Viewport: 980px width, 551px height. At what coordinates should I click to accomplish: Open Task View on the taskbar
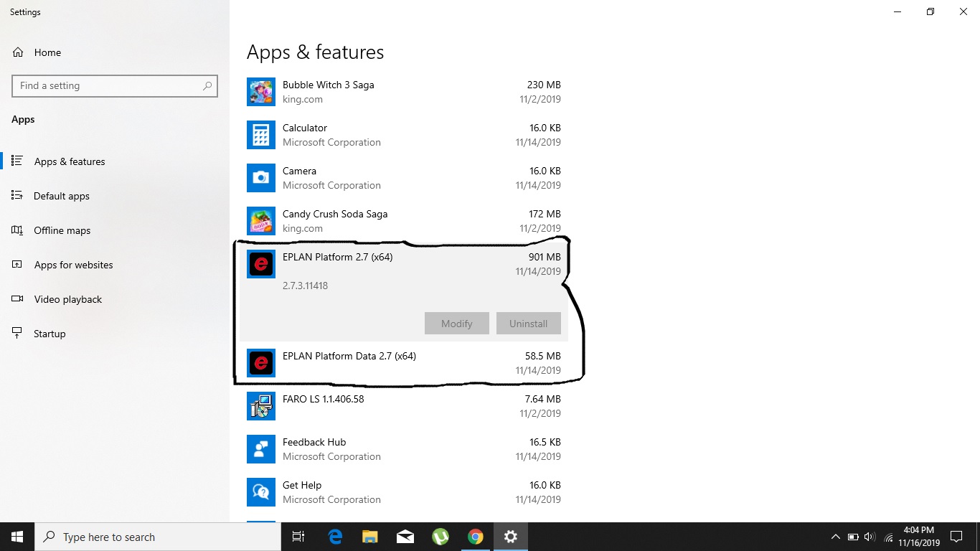pyautogui.click(x=298, y=537)
